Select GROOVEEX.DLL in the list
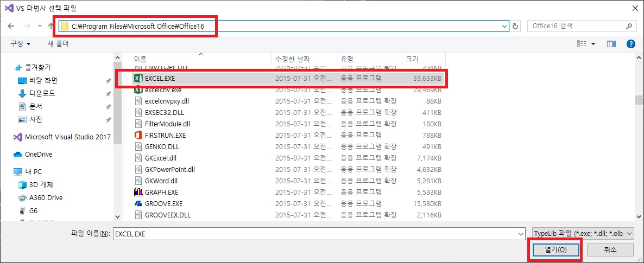This screenshot has width=644, height=263. 168,215
